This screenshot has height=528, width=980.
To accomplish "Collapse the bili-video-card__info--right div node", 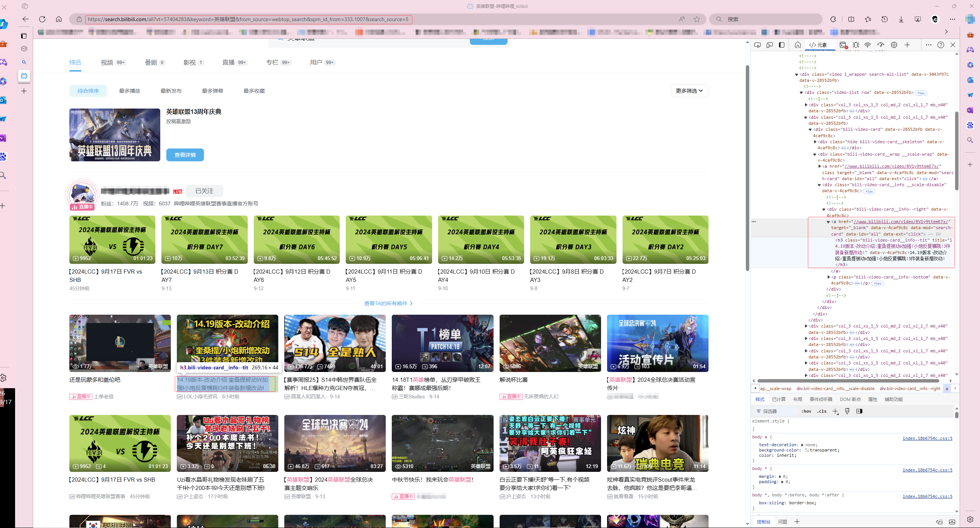I will tap(824, 210).
